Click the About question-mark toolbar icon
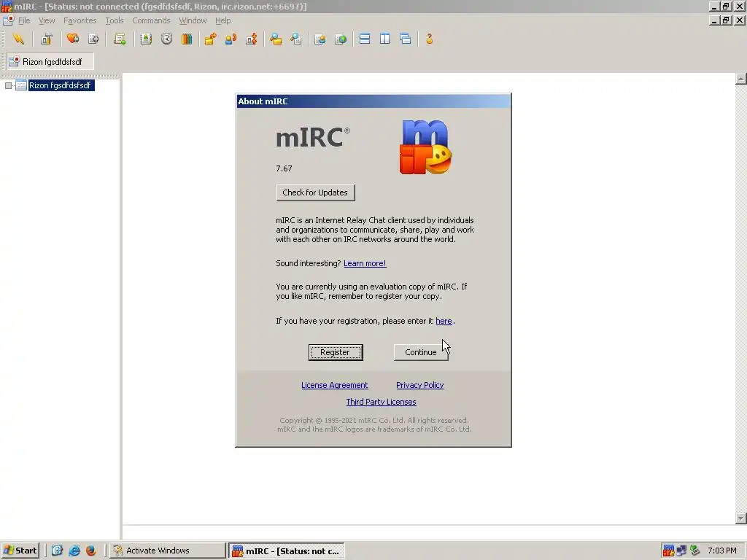 [430, 39]
